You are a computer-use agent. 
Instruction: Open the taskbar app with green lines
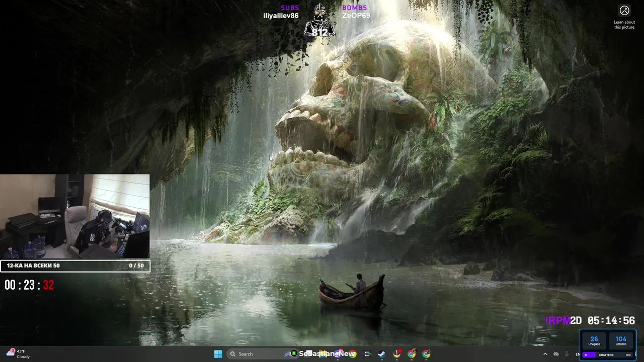(367, 354)
